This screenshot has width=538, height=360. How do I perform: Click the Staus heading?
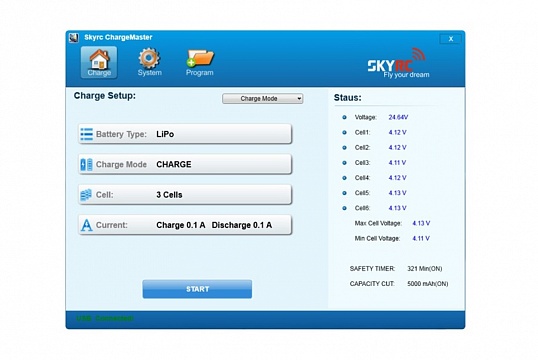click(348, 98)
